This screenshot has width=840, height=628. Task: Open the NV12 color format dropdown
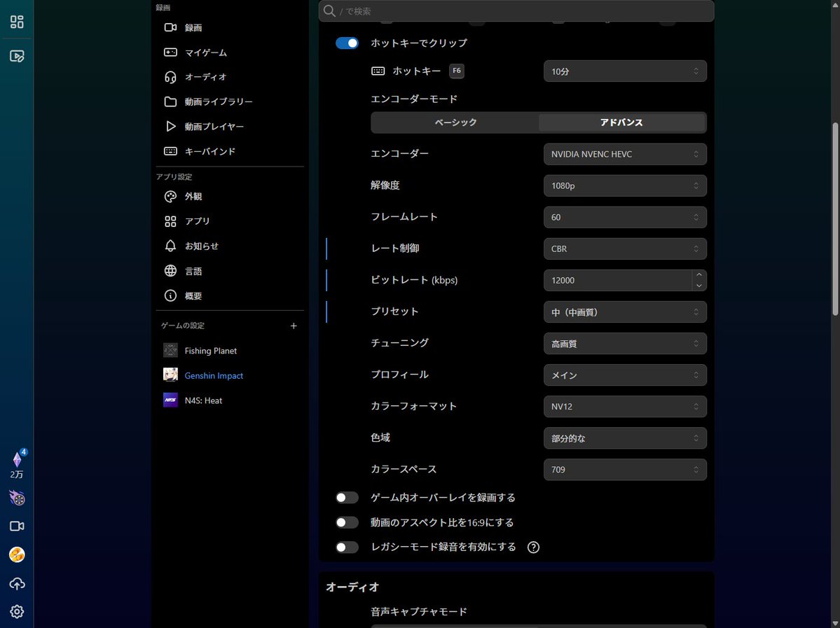coord(625,406)
